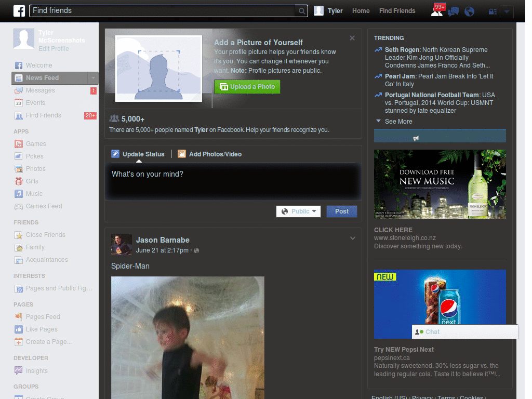Go to Home in top bar
532x399 pixels.
361,11
